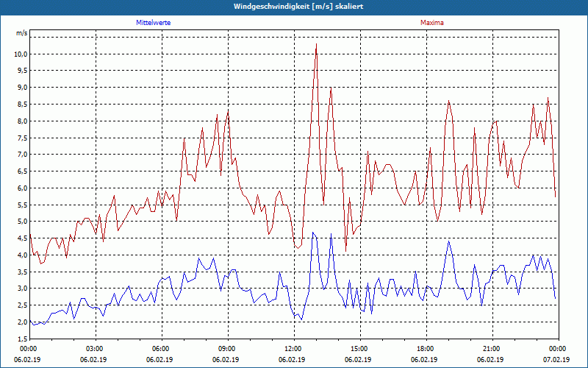Click the 2,0 y-axis value
Viewport: 588px width, 368px height.
(x=23, y=322)
